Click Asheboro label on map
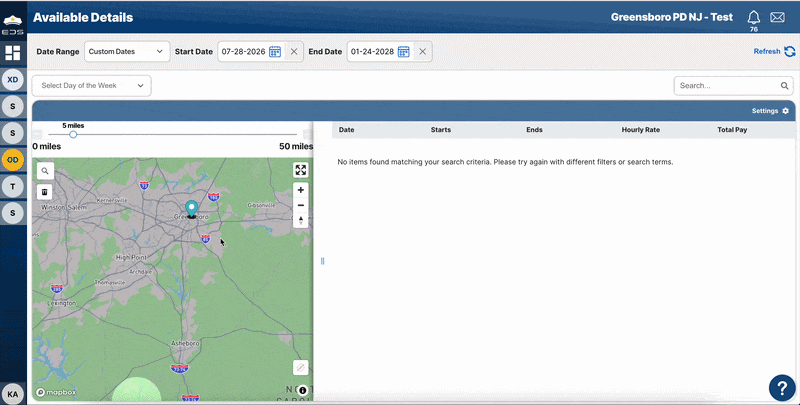Viewport: 800px width, 405px height. pos(185,343)
